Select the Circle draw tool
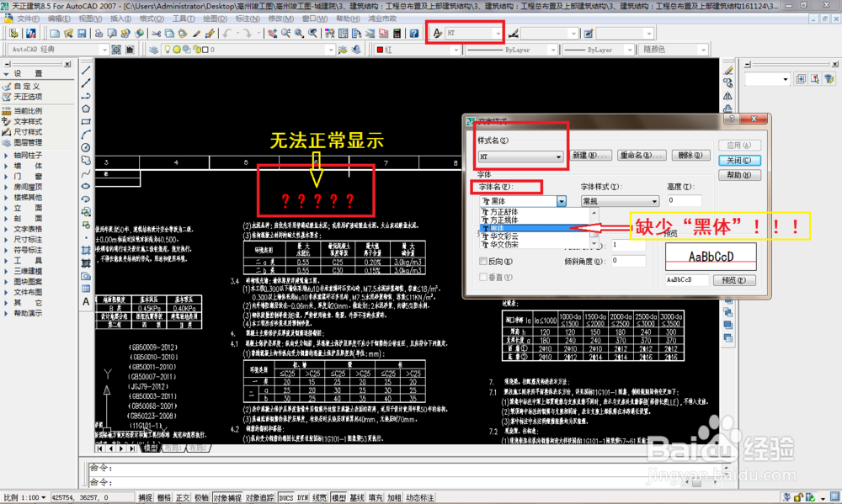Viewport: 842px width, 504px height. click(86, 147)
